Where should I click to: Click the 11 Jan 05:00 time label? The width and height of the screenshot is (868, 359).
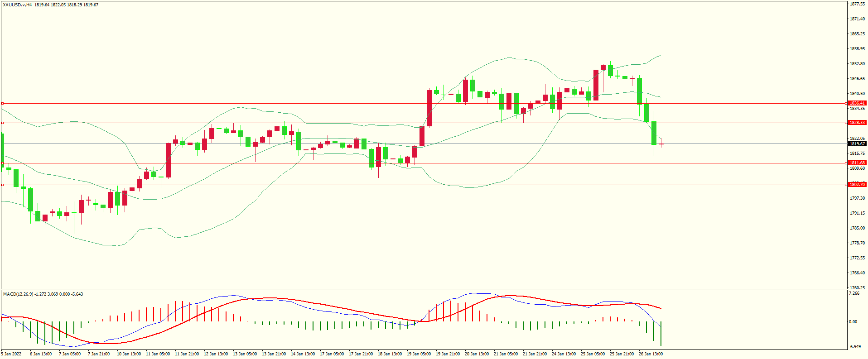tap(158, 354)
